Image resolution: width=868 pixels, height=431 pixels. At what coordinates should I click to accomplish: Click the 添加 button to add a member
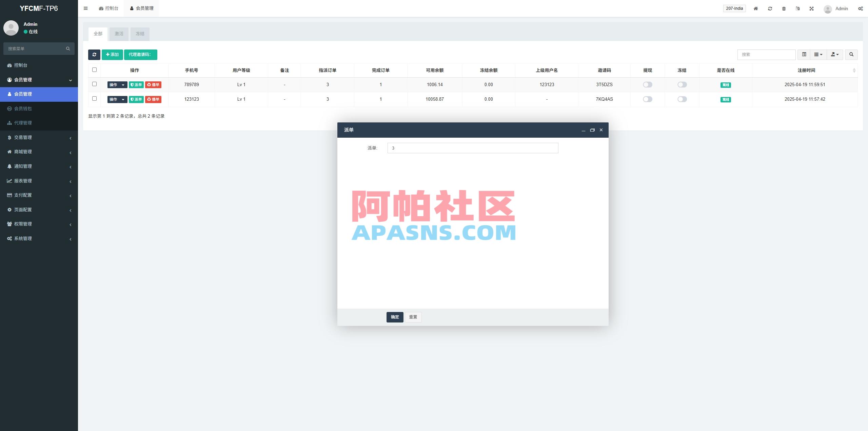[112, 55]
